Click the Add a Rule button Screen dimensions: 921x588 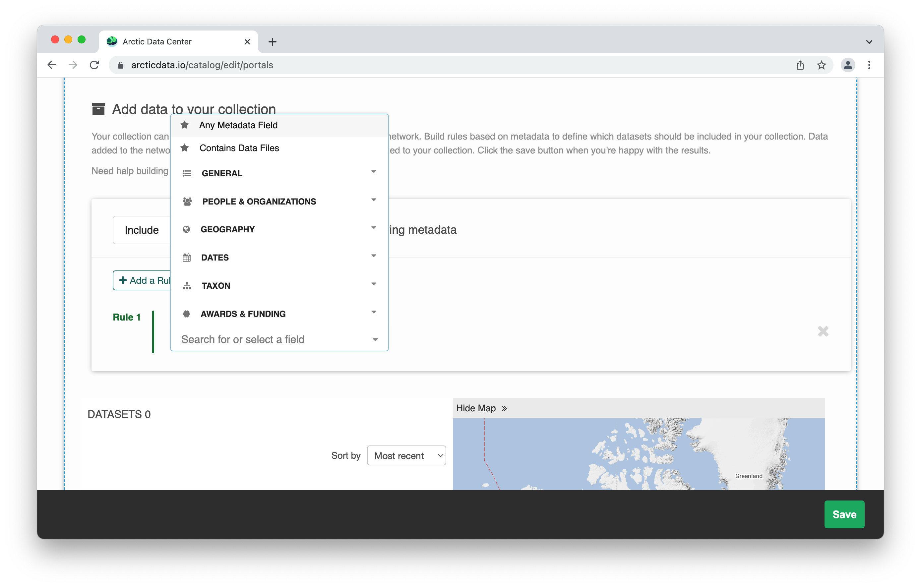tap(142, 280)
